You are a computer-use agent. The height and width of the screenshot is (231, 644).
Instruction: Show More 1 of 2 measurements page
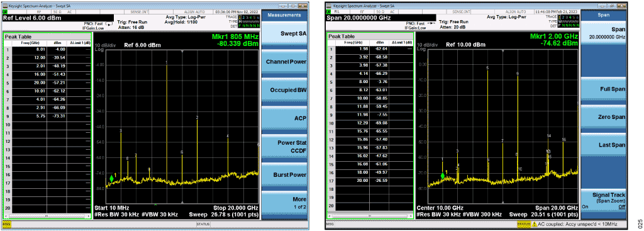point(284,203)
